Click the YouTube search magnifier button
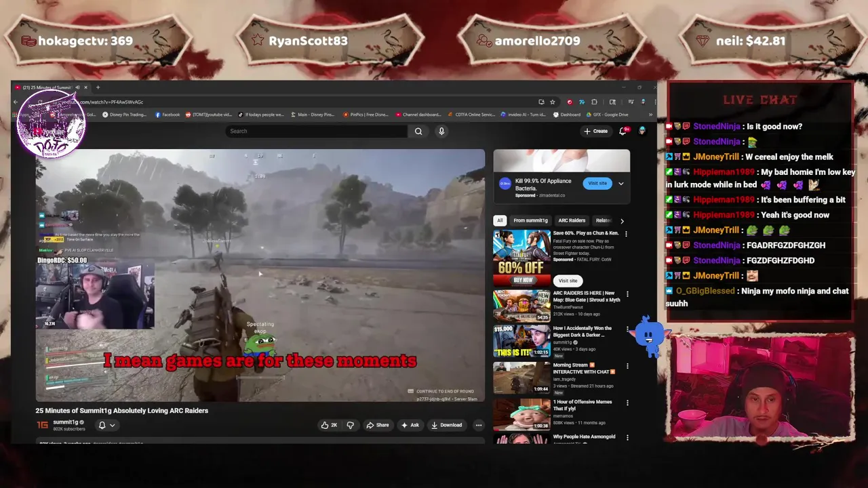Viewport: 868px width, 488px height. [x=418, y=131]
